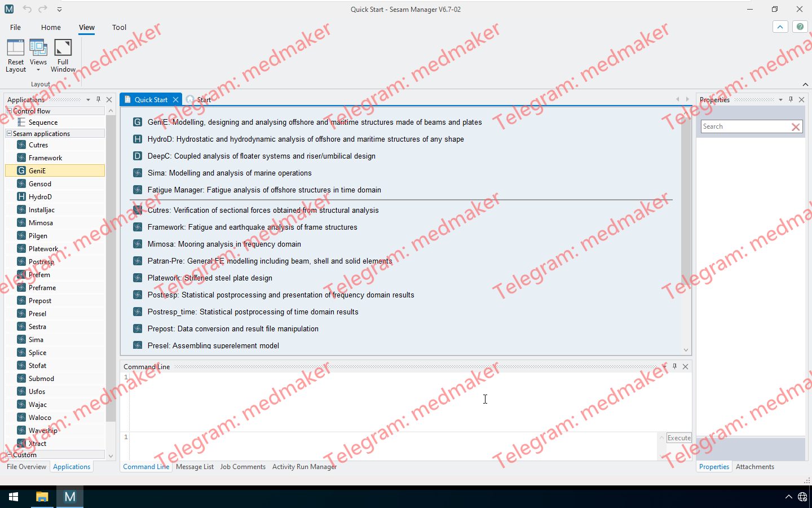Collapse the ribbon with top-right arrow button
This screenshot has width=812, height=508.
pyautogui.click(x=780, y=27)
